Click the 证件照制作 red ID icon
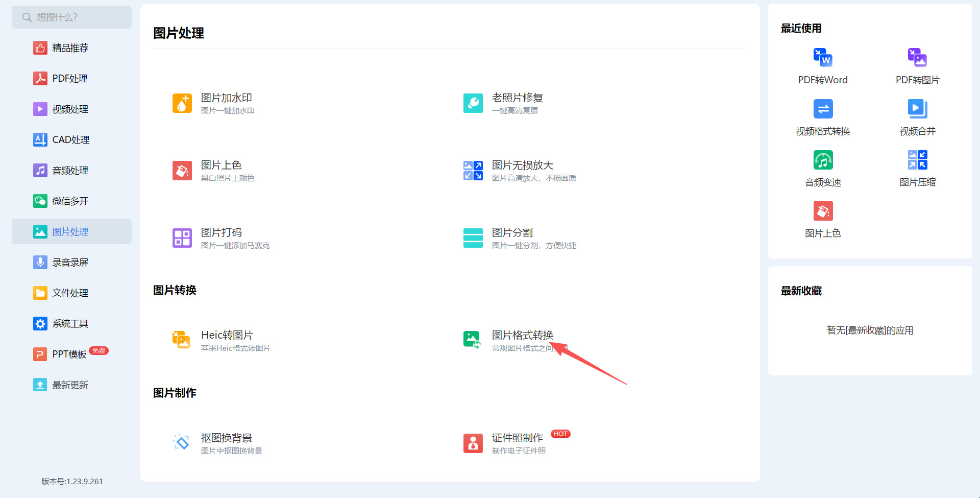 473,443
